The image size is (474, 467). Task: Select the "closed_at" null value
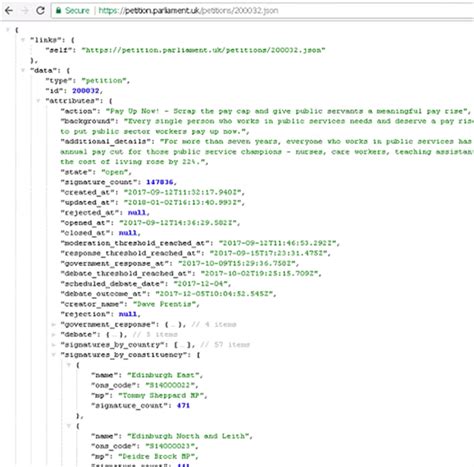click(x=128, y=233)
